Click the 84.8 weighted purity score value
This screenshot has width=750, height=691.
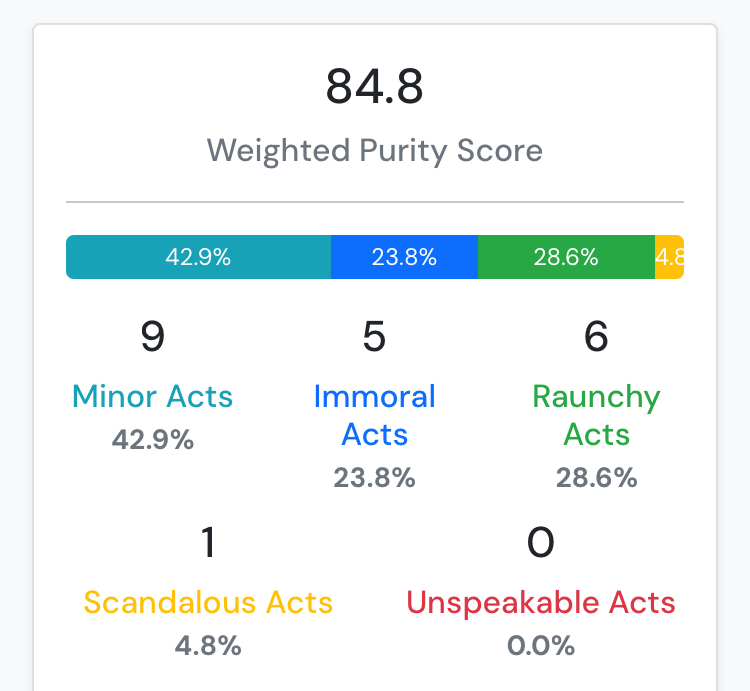click(x=375, y=86)
